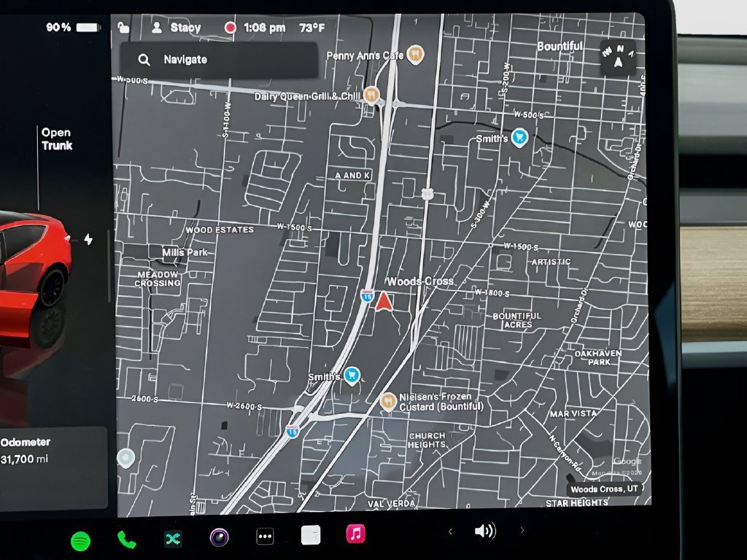Tap the battery level indicator
Viewport: 747px width, 560px height.
(74, 27)
